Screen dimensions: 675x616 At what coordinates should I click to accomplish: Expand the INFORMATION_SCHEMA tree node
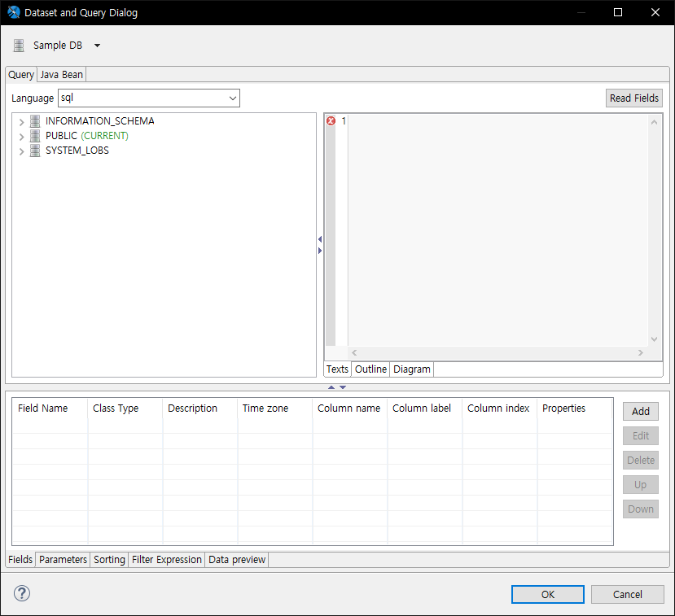pos(21,122)
